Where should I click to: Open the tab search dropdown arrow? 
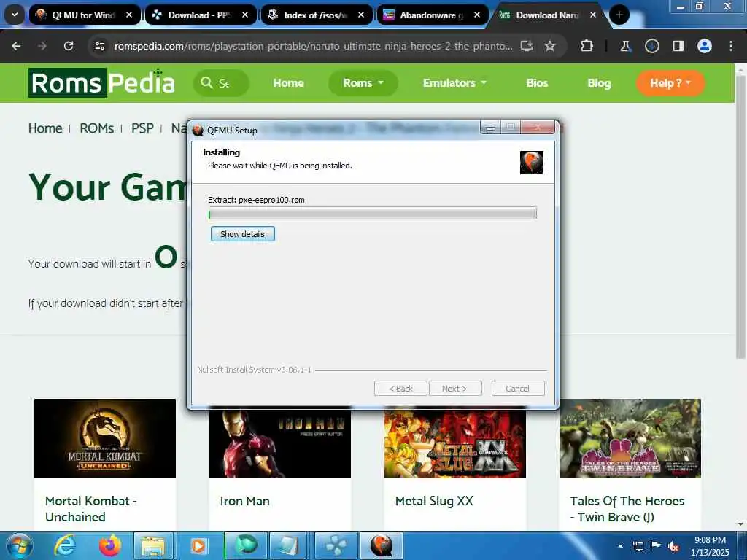click(15, 15)
